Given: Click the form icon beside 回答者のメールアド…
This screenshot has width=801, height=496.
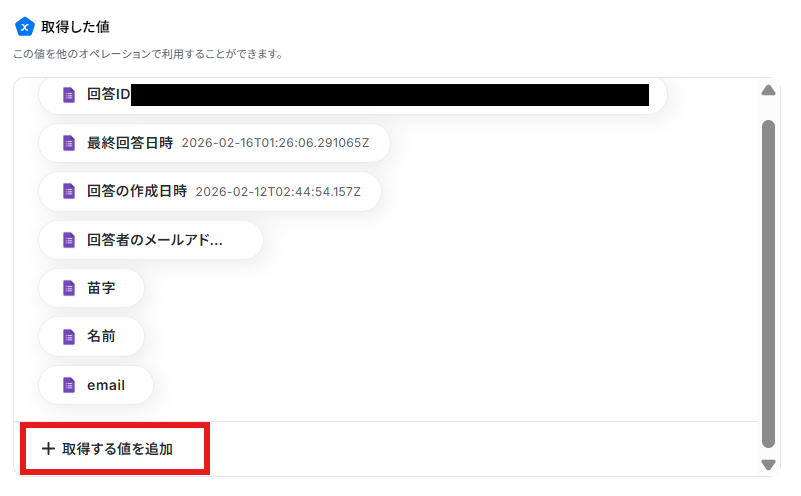Looking at the screenshot, I should (69, 240).
